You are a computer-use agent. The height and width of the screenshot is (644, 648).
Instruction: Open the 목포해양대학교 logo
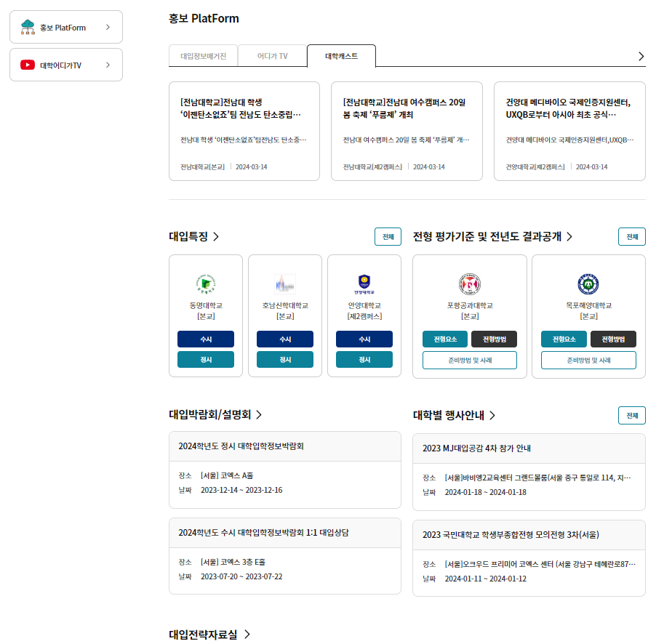point(588,283)
